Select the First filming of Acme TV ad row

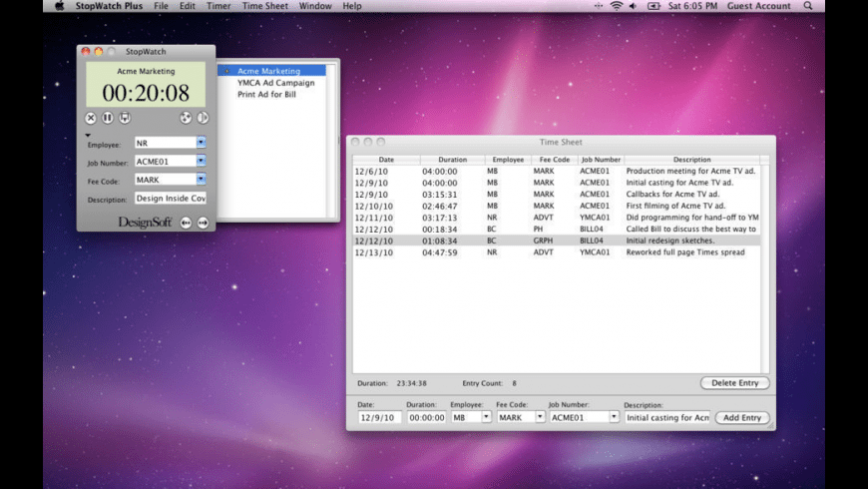point(557,206)
